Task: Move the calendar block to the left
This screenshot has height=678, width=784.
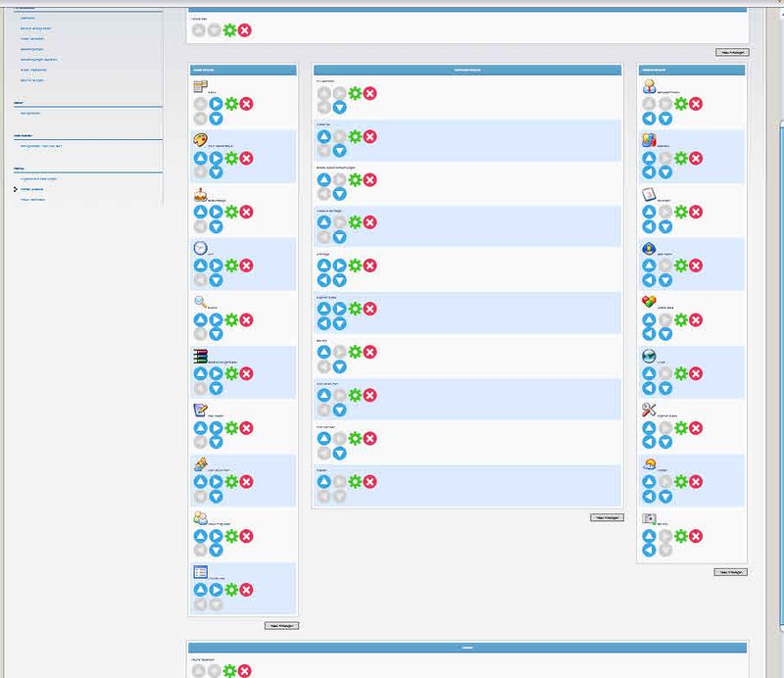Action: pos(649,226)
